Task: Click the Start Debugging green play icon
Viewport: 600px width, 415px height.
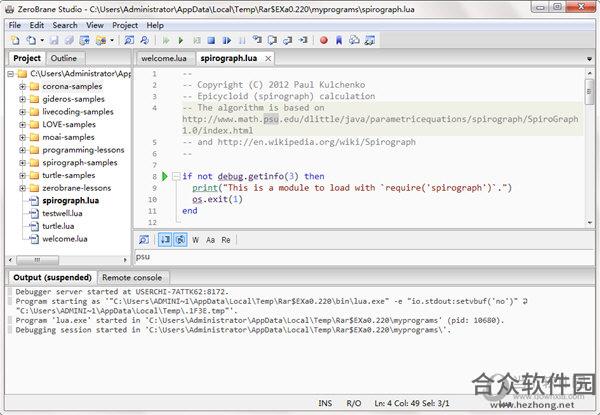Action: pos(181,40)
